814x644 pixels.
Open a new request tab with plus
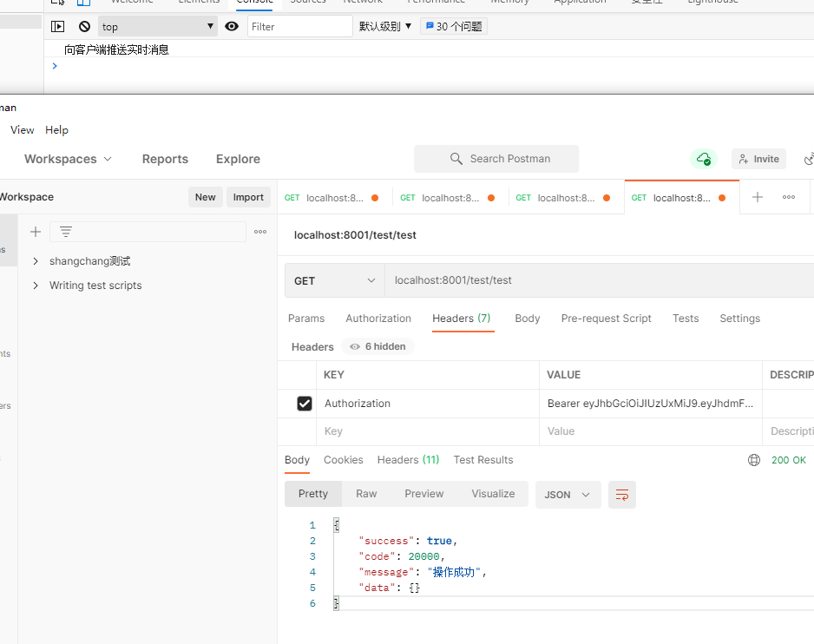(758, 197)
